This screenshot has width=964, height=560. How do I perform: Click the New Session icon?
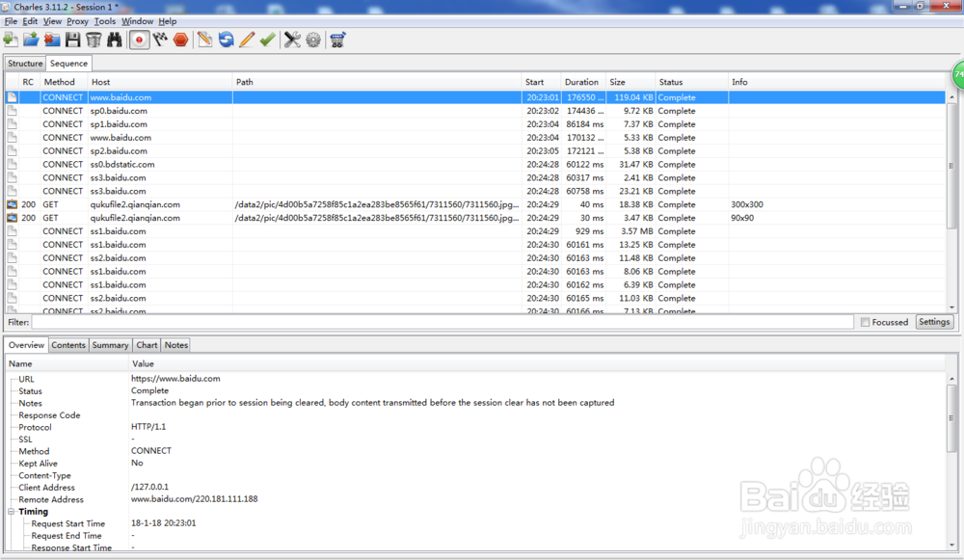pos(11,40)
